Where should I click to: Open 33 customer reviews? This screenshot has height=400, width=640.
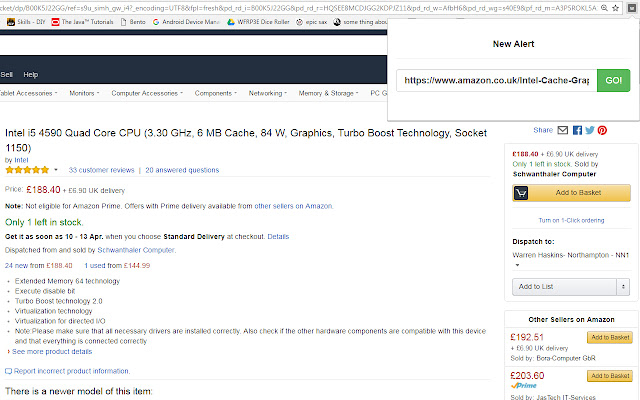(101, 170)
